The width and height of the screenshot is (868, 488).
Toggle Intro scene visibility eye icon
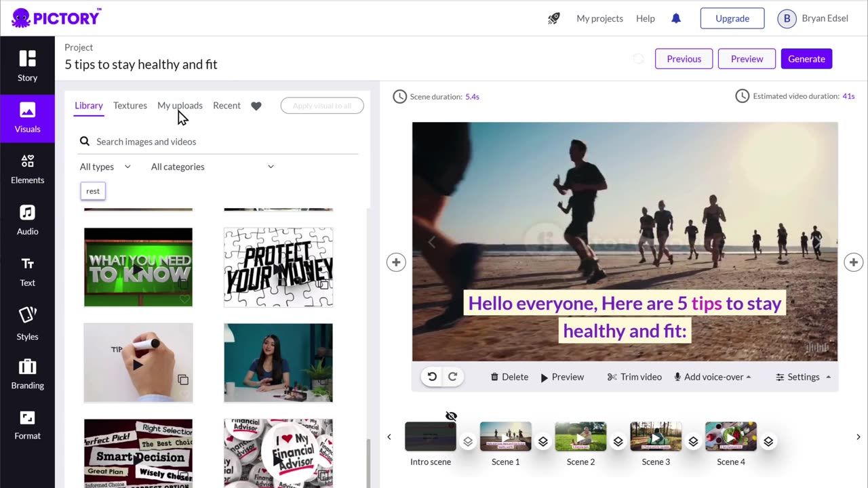[451, 415]
